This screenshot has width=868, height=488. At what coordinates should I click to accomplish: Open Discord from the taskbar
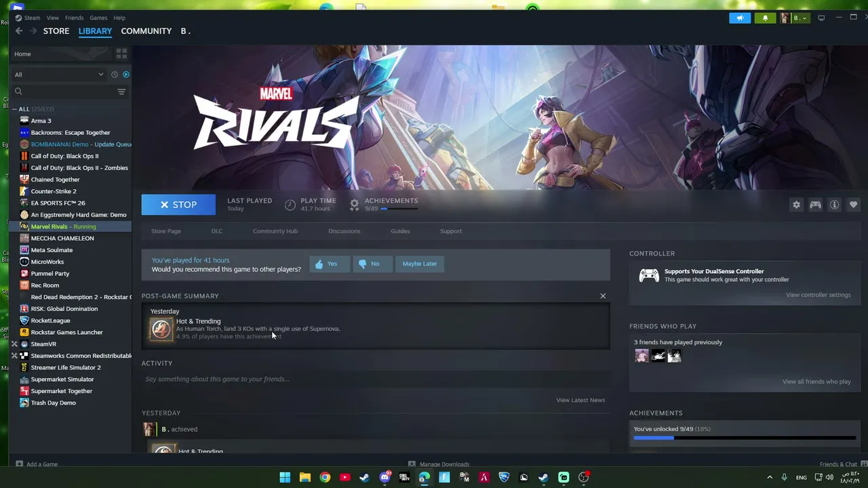(384, 477)
